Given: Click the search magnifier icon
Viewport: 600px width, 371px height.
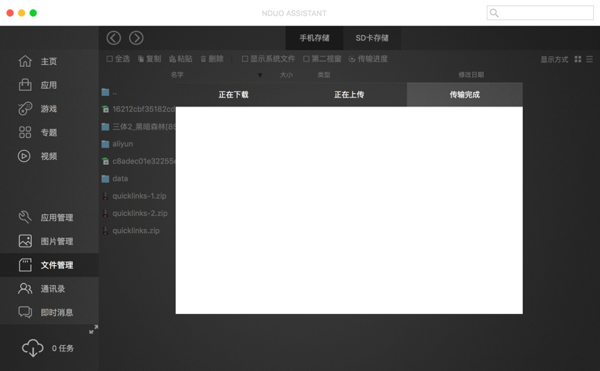Looking at the screenshot, I should click(494, 13).
